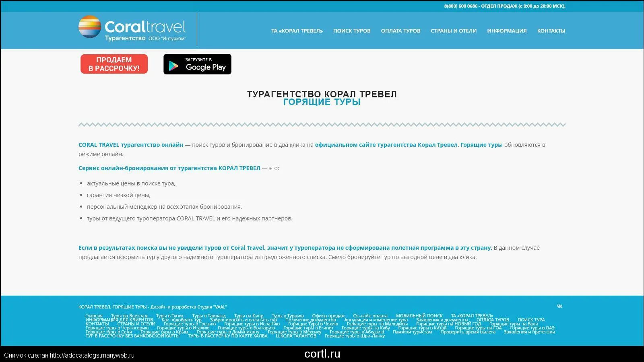Click footer link «ИНФОРМАЦИЯ ДЛЯ КЛИЕНТОВ»
Image resolution: width=644 pixels, height=362 pixels.
click(x=119, y=320)
